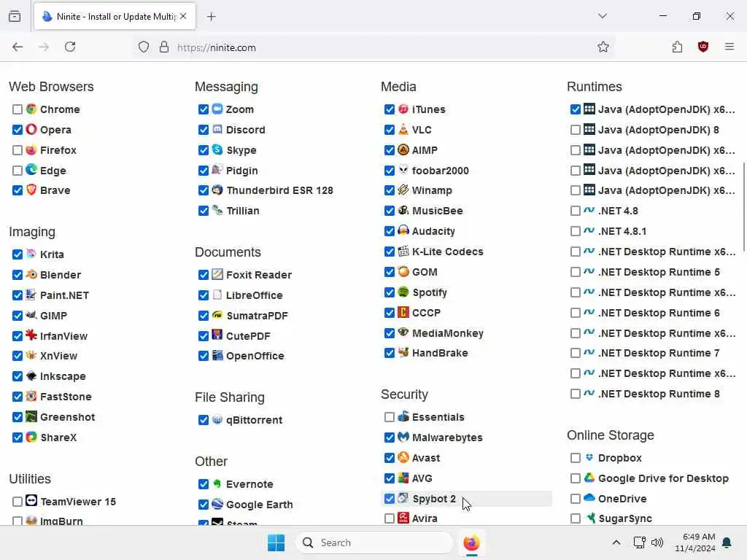Click the Foxit Reader icon
The height and width of the screenshot is (560, 747).
[x=217, y=274]
